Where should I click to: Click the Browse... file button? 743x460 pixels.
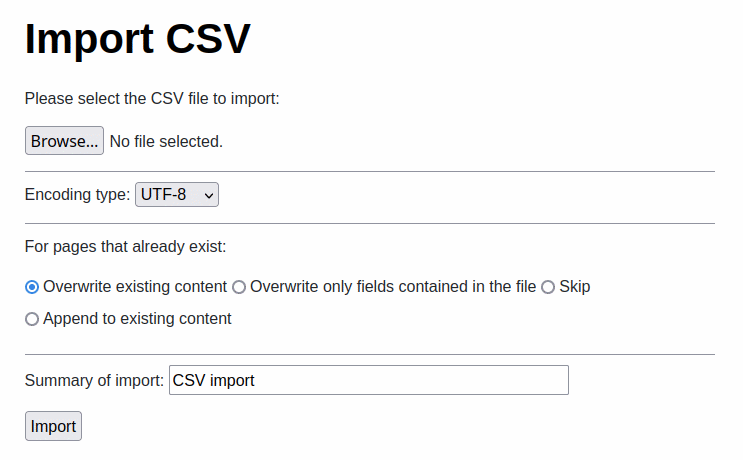pos(64,141)
